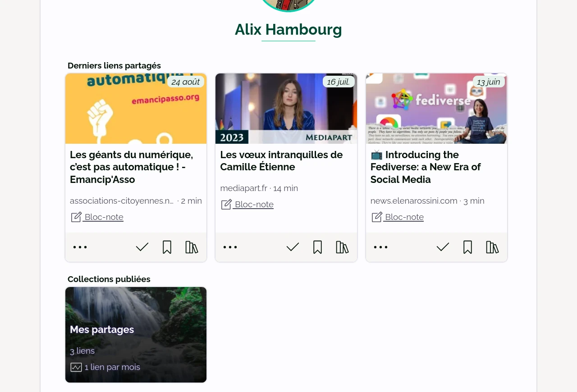Show more actions for the Fediverse card

coord(381,247)
